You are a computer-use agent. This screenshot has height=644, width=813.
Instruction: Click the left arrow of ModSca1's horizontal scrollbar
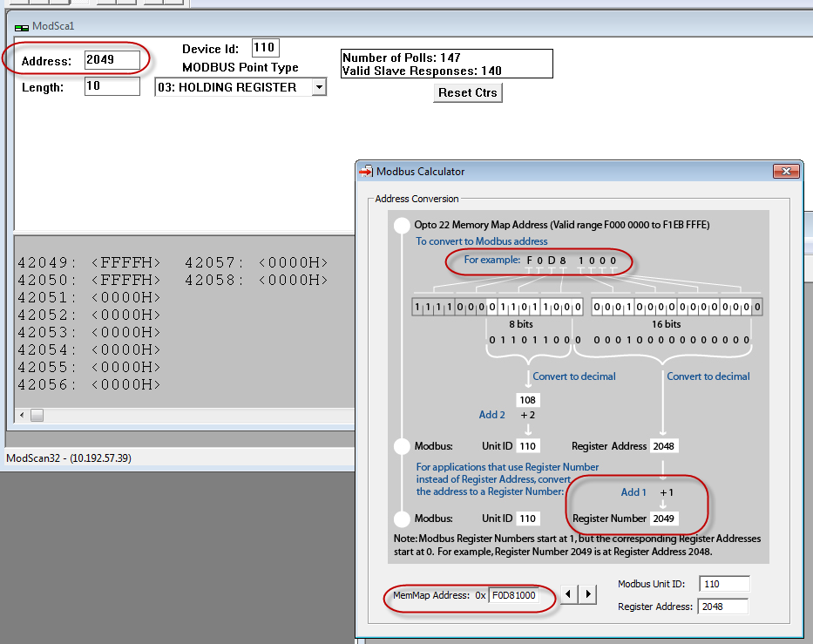pyautogui.click(x=22, y=415)
